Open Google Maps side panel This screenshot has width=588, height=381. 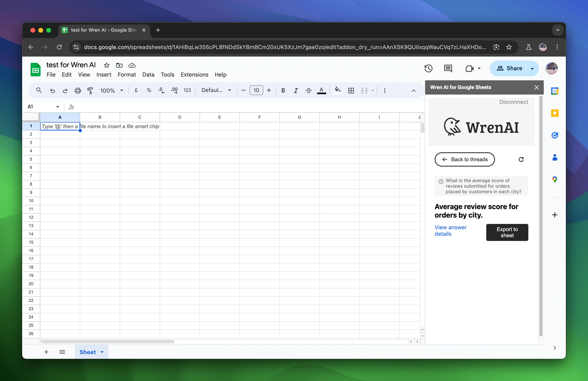pyautogui.click(x=555, y=180)
